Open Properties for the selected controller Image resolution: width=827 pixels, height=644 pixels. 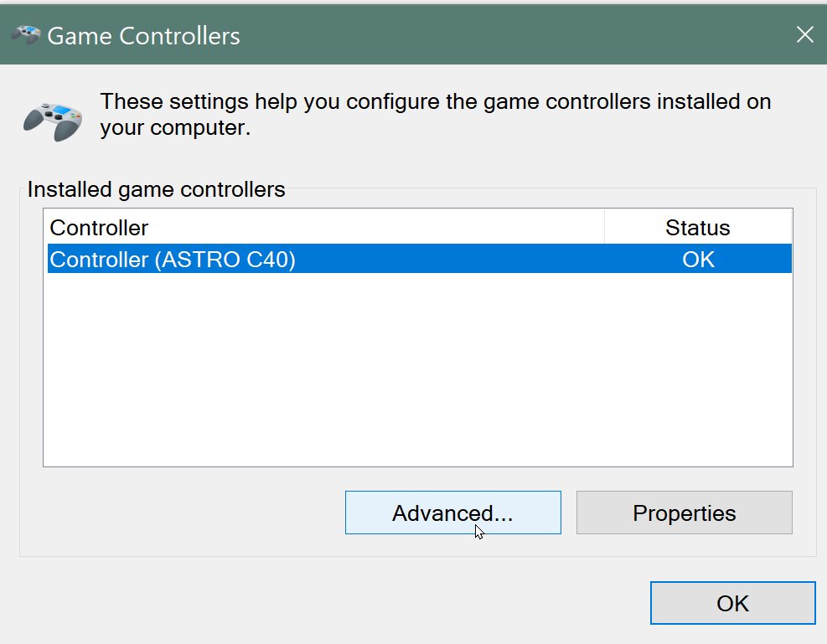[x=684, y=513]
